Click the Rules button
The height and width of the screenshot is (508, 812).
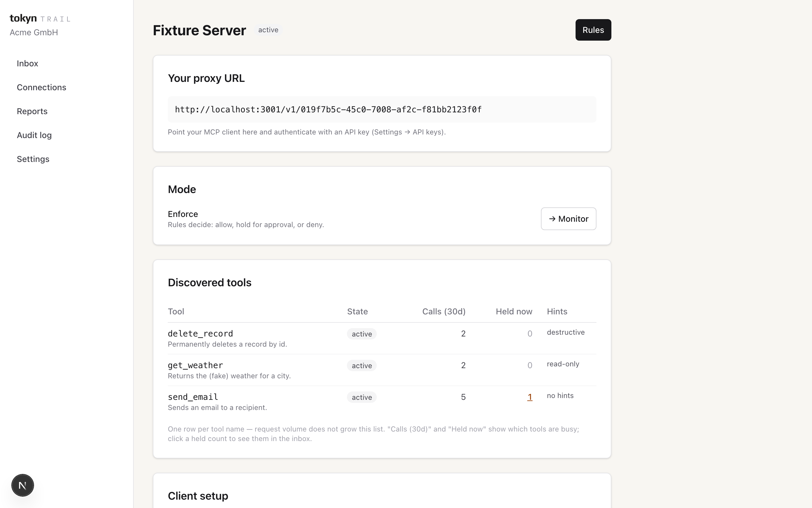coord(593,30)
